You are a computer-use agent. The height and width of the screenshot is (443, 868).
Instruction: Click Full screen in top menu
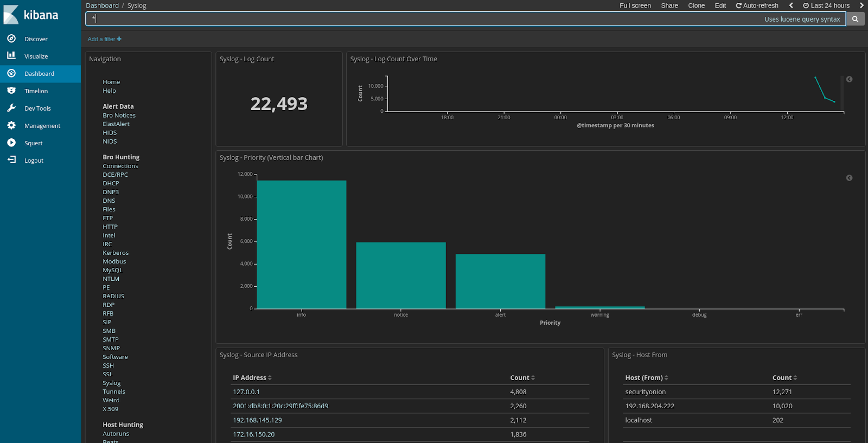coord(635,5)
